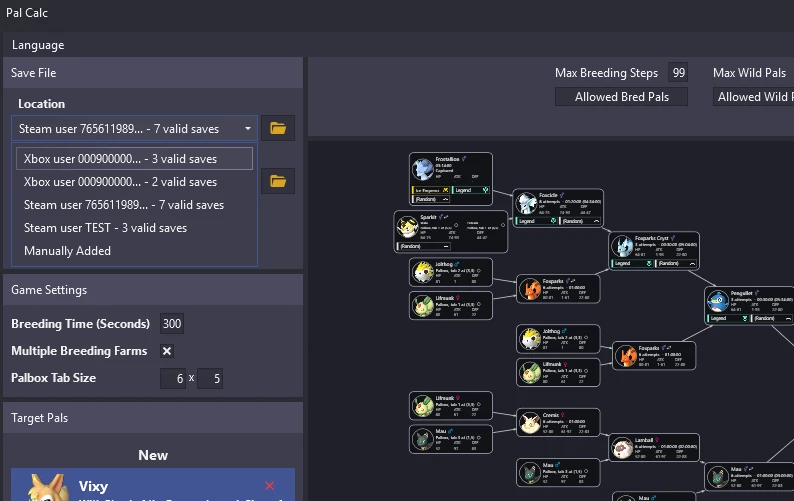Remove the Vixy target with red X

tap(269, 486)
